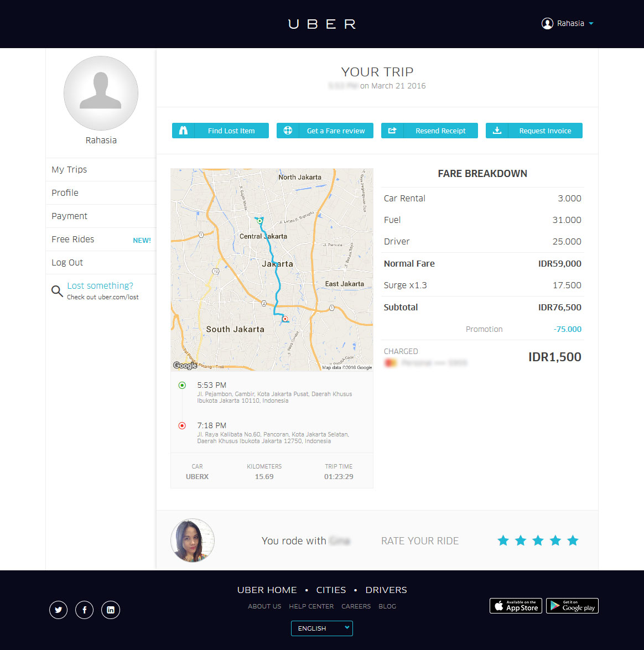
Task: Open the ABOUT US footer link
Action: tap(264, 606)
